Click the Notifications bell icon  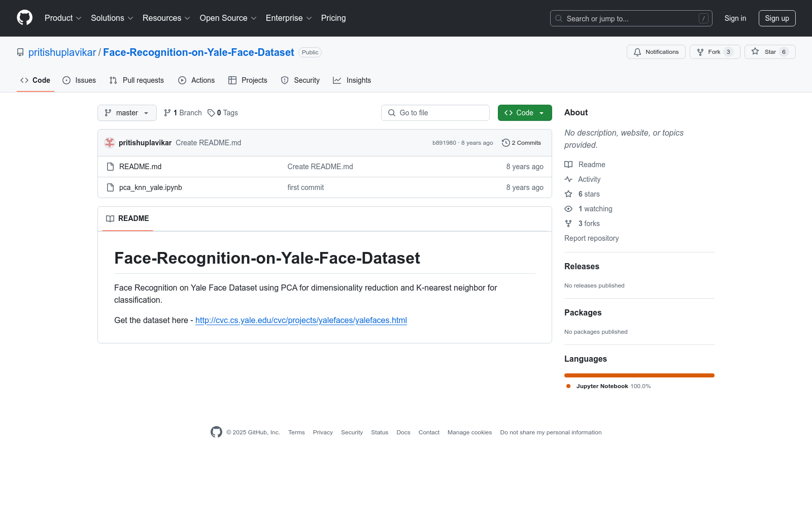(x=637, y=52)
